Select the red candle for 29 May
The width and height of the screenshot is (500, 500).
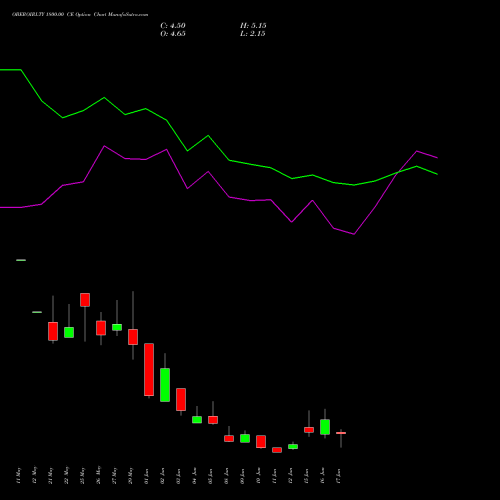pos(133,337)
